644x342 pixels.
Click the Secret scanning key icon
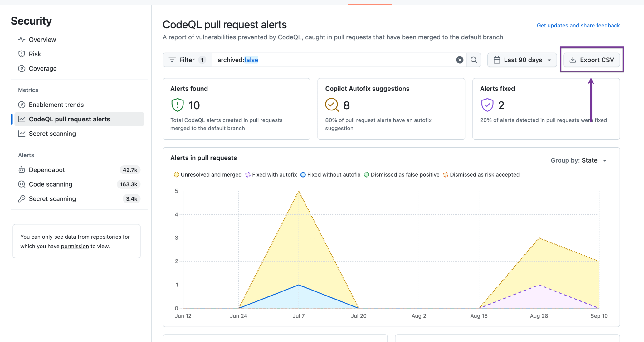22,199
